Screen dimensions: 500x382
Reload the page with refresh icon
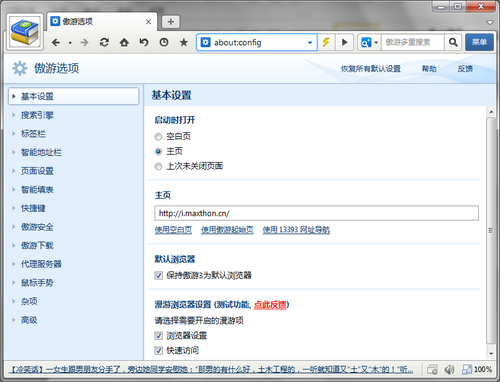pos(104,42)
